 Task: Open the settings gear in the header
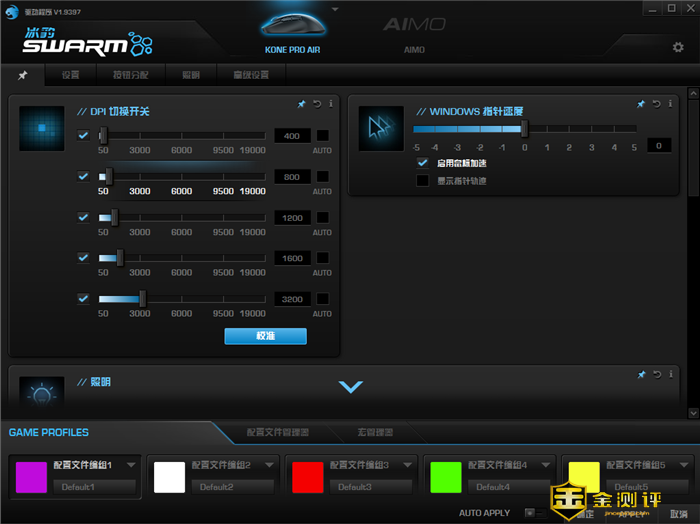click(x=678, y=47)
